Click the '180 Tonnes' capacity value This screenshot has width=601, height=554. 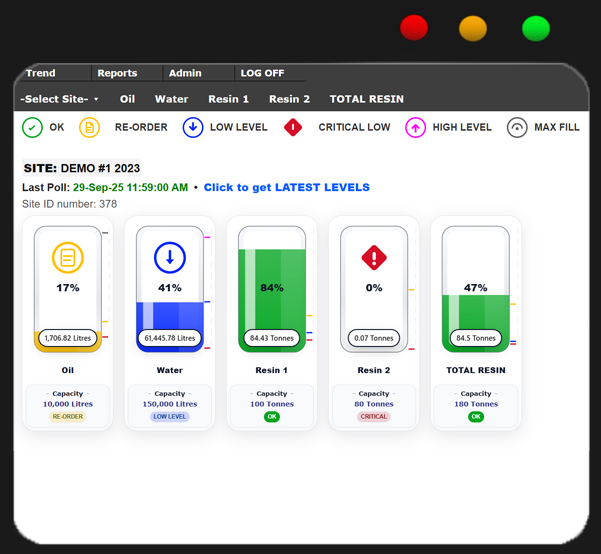(x=476, y=404)
